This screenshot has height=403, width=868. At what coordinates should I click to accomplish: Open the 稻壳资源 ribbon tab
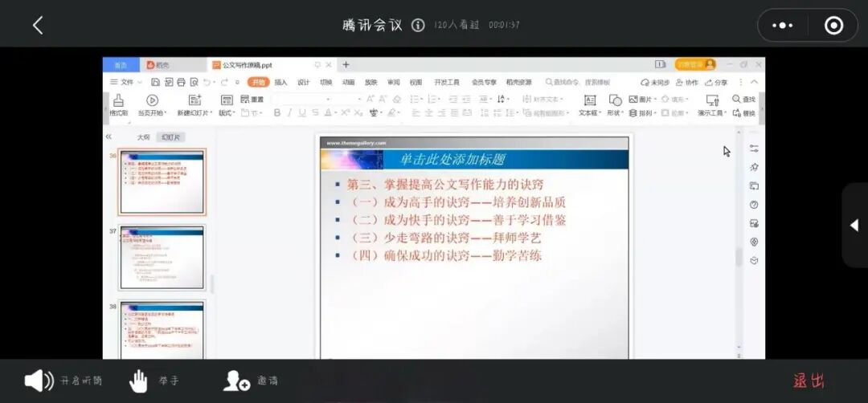click(x=518, y=83)
